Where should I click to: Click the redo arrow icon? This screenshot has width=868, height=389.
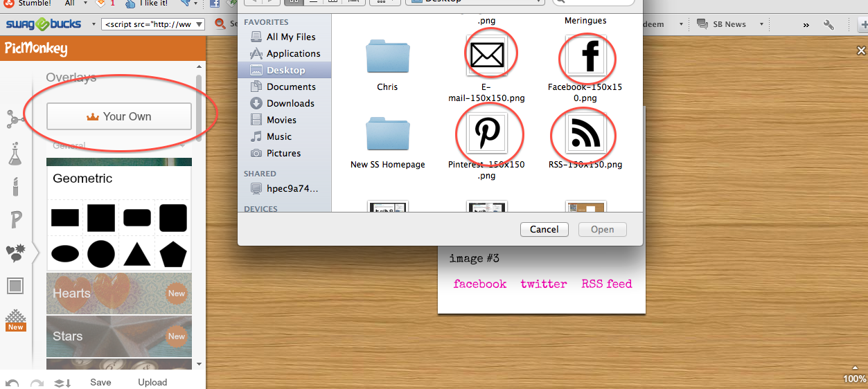[x=36, y=383]
